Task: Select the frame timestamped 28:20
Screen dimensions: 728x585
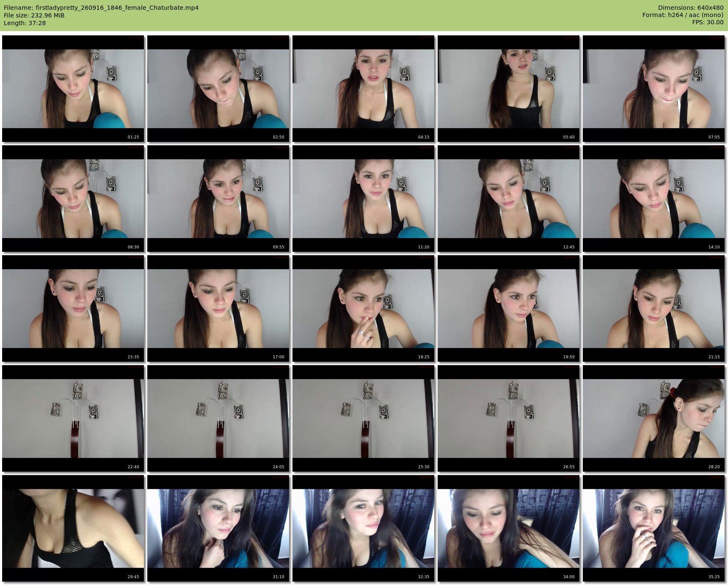Action: tap(653, 418)
